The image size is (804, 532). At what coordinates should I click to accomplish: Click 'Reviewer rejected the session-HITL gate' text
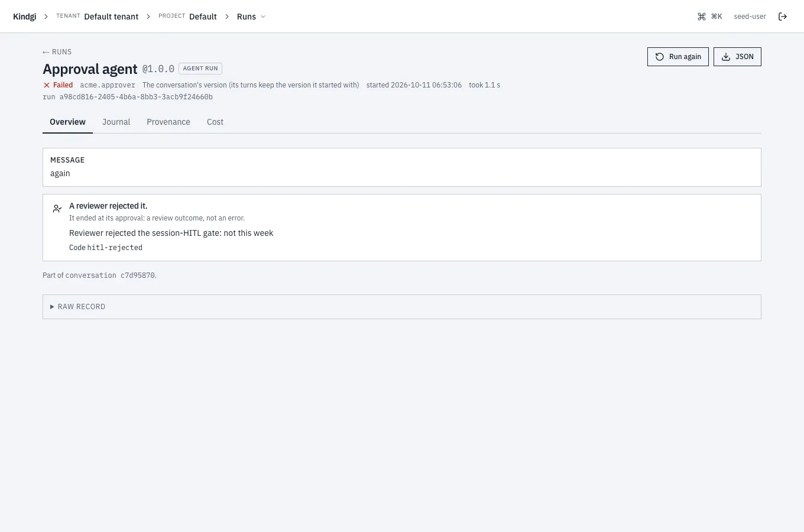[171, 233]
